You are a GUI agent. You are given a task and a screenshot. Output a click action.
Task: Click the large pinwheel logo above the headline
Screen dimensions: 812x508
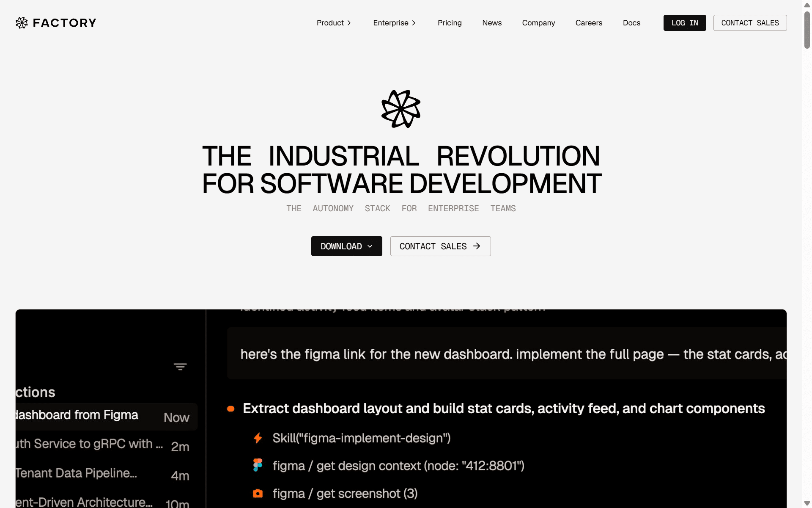pyautogui.click(x=401, y=109)
